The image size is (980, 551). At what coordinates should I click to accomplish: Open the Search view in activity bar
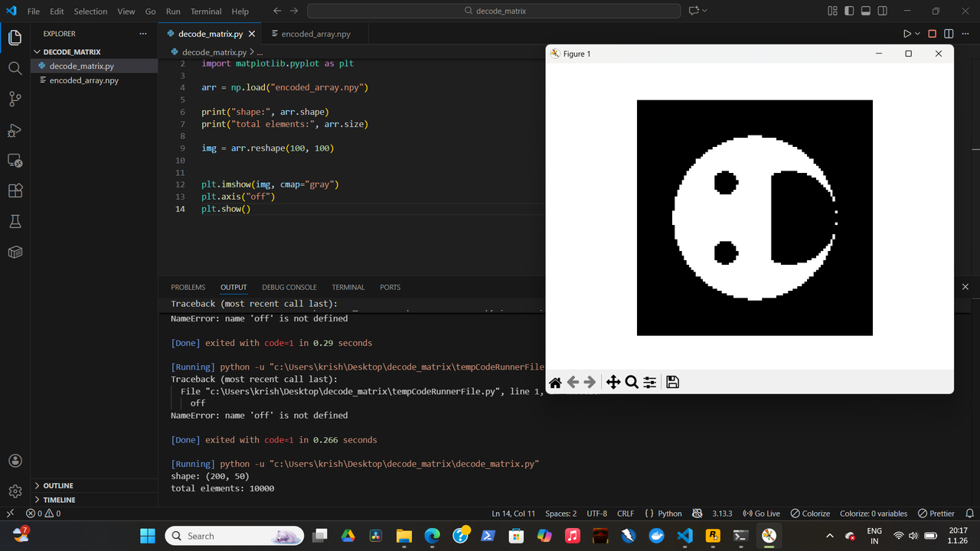[x=15, y=68]
